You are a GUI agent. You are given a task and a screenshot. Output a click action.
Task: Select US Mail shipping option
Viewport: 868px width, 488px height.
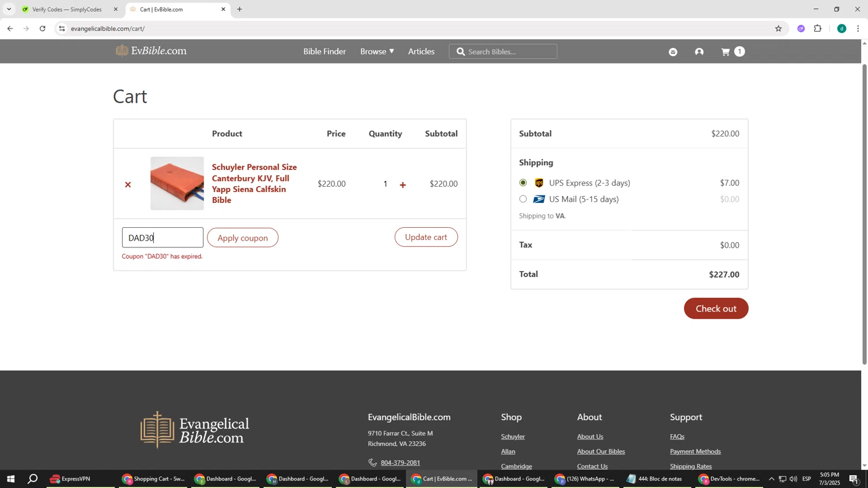point(523,199)
